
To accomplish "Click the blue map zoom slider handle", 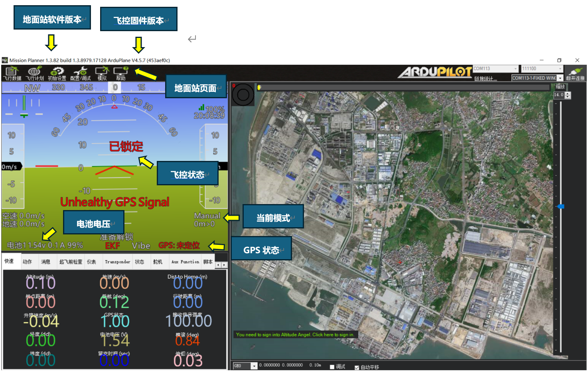I will tap(560, 206).
